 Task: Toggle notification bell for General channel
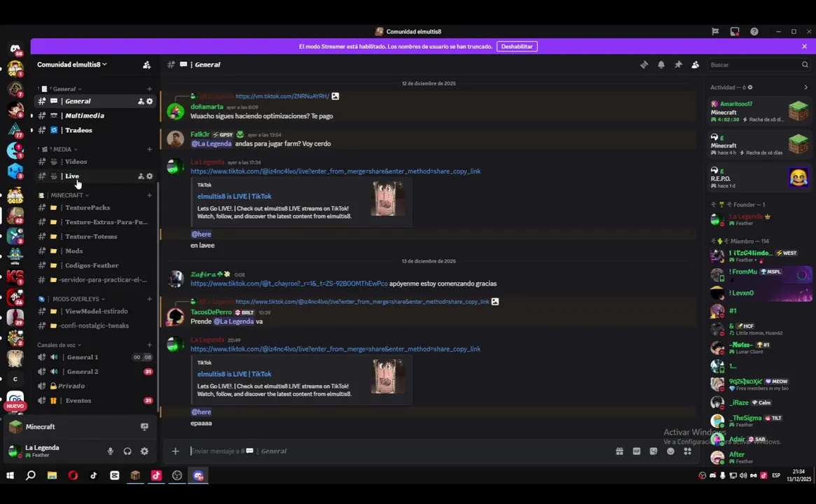click(661, 64)
